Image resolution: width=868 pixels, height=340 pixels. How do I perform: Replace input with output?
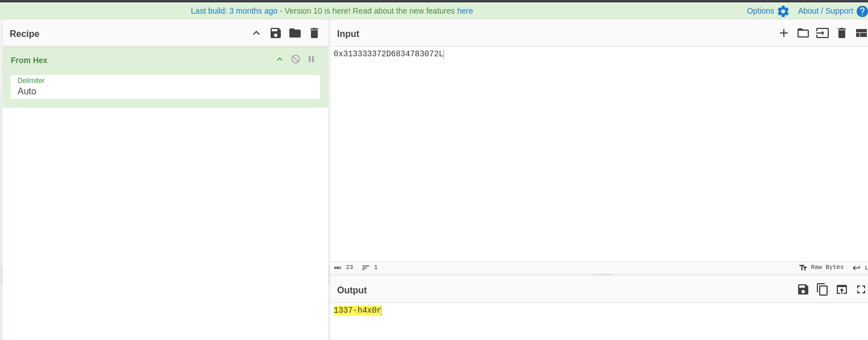pyautogui.click(x=842, y=289)
